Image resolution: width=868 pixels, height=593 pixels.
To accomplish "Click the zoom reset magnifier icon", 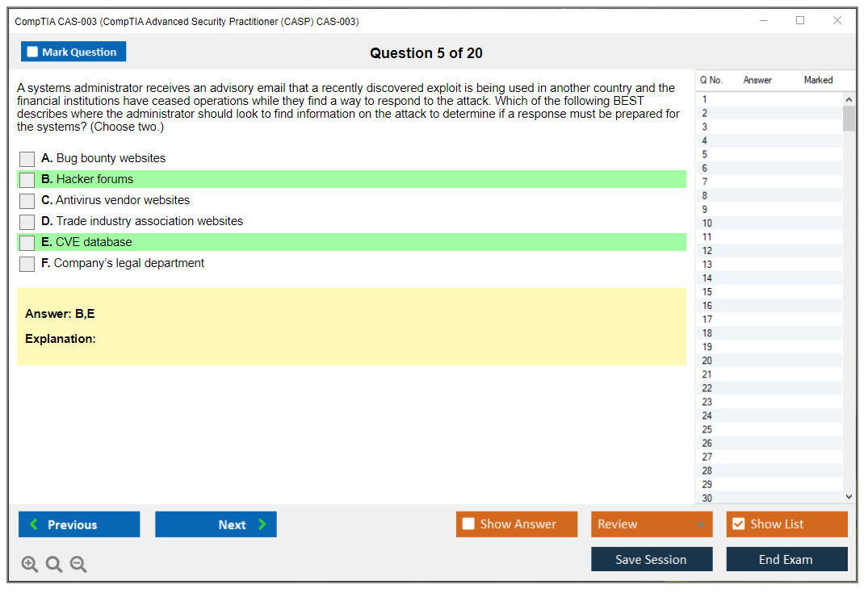I will tap(54, 565).
